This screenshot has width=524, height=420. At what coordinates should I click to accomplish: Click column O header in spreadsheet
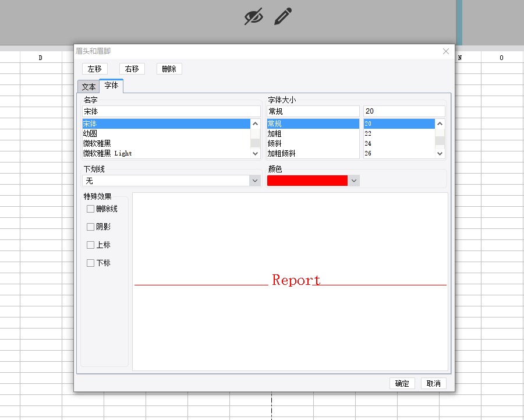pos(501,58)
